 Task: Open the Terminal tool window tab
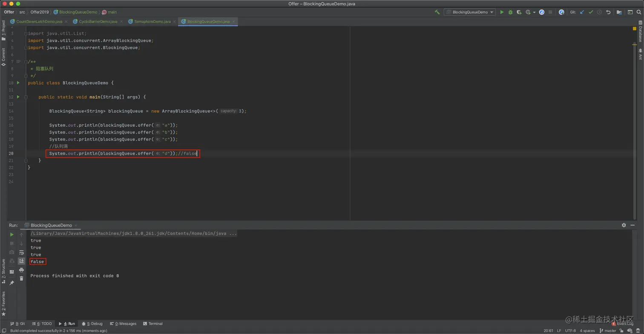pos(153,324)
